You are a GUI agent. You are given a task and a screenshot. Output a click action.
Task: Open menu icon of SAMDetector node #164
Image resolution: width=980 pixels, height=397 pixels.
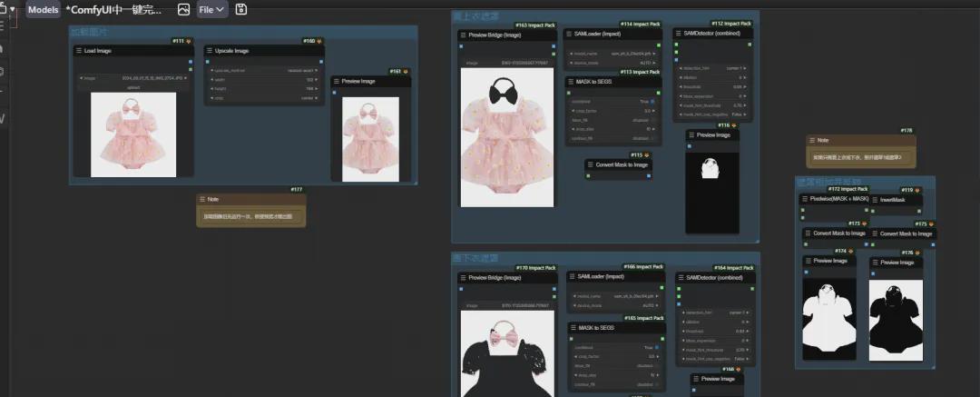click(681, 277)
